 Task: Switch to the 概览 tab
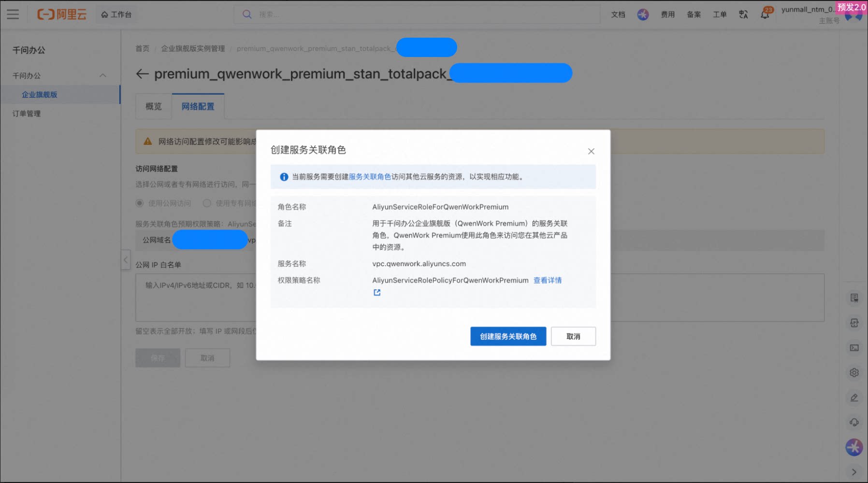point(154,106)
